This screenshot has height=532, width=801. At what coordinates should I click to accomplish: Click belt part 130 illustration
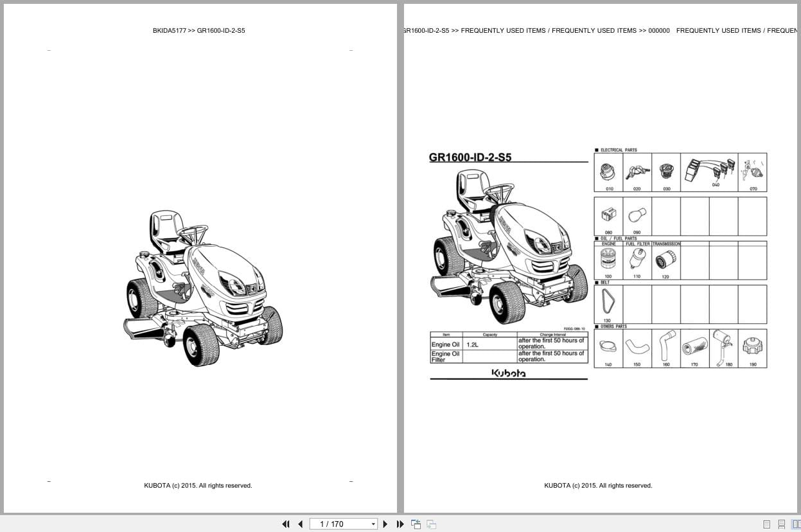click(x=608, y=302)
